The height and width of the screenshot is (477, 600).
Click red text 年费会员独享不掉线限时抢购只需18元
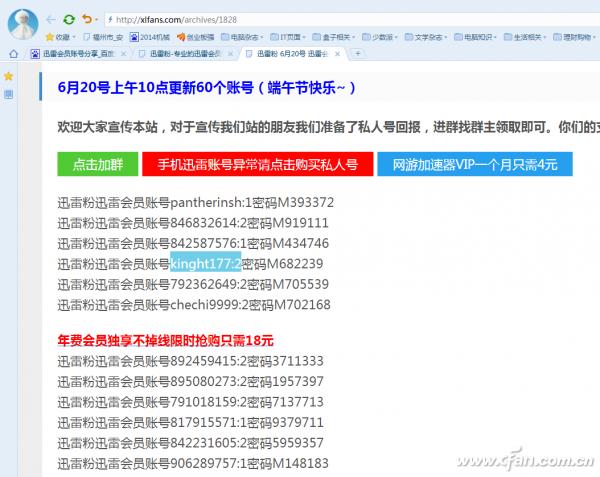165,340
